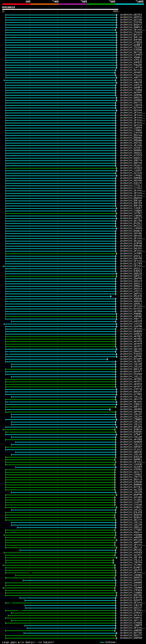
Task: Select the label UniRef100_P46286
Action: pyautogui.click(x=131, y=65)
